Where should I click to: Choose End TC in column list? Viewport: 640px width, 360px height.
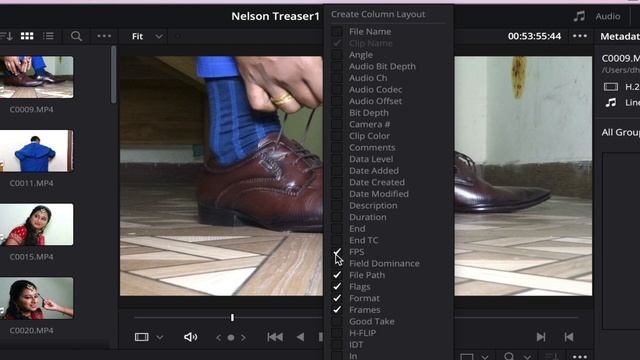tap(363, 240)
